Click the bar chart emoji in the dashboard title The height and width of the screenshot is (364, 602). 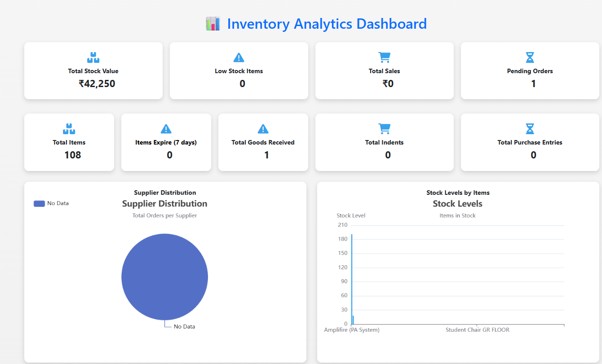(213, 24)
